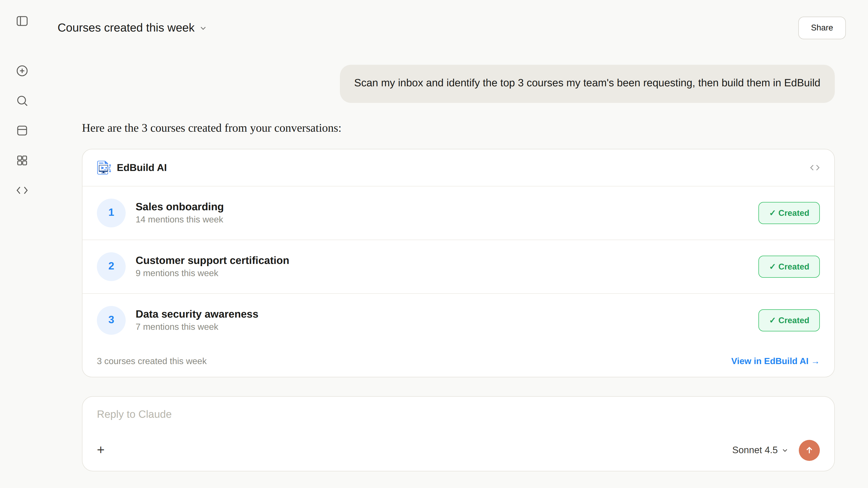This screenshot has width=868, height=488.
Task: Focus the Reply to Claude input
Action: tap(458, 414)
